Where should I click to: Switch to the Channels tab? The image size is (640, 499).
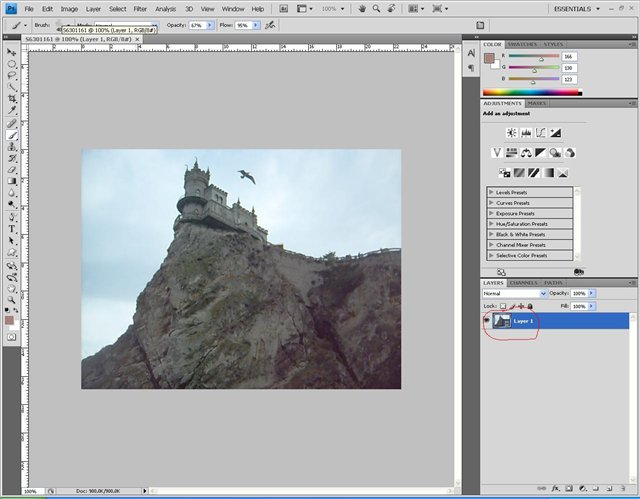523,283
